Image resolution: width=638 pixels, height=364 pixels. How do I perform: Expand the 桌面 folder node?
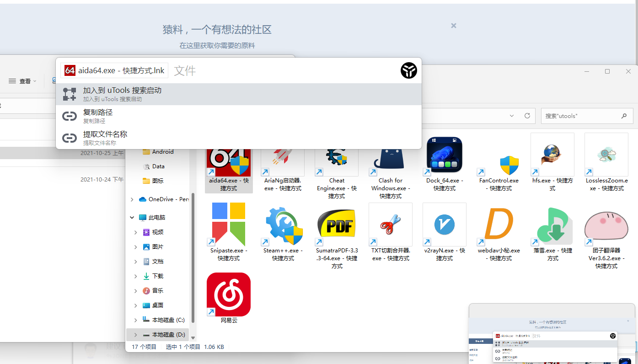pos(136,305)
